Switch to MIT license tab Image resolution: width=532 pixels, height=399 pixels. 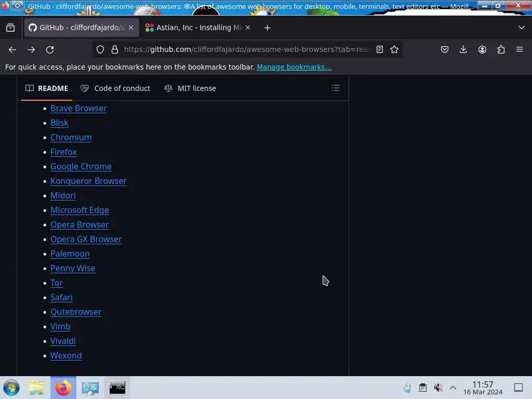point(190,88)
